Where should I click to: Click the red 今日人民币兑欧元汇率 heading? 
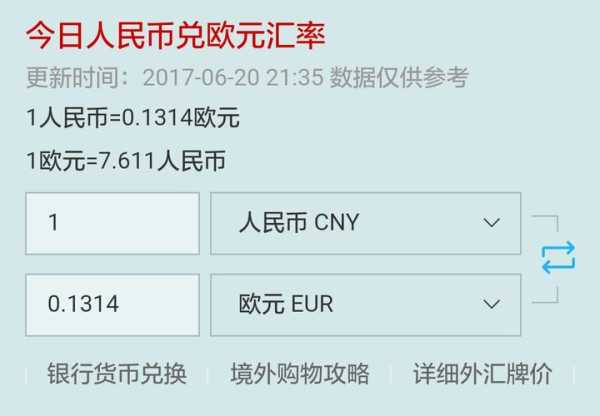(x=176, y=36)
